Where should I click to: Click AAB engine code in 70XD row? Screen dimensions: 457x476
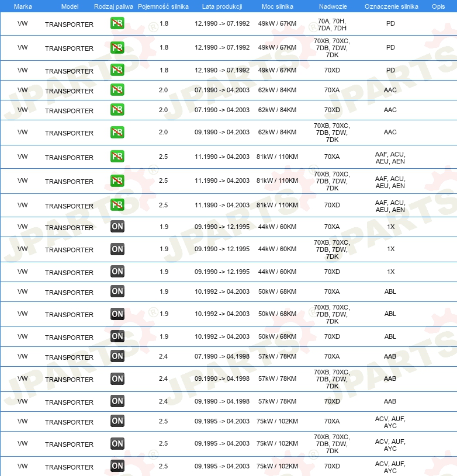390,401
